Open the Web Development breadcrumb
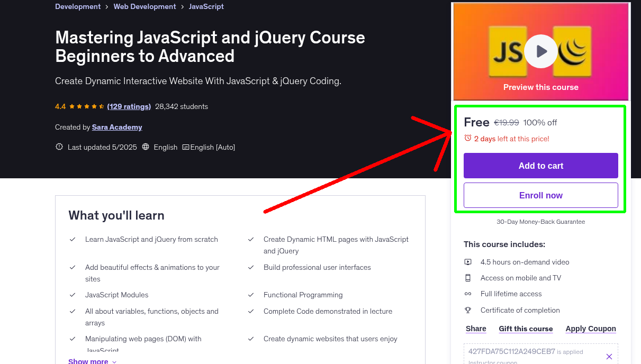Viewport: 641px width, 364px height. (x=145, y=6)
